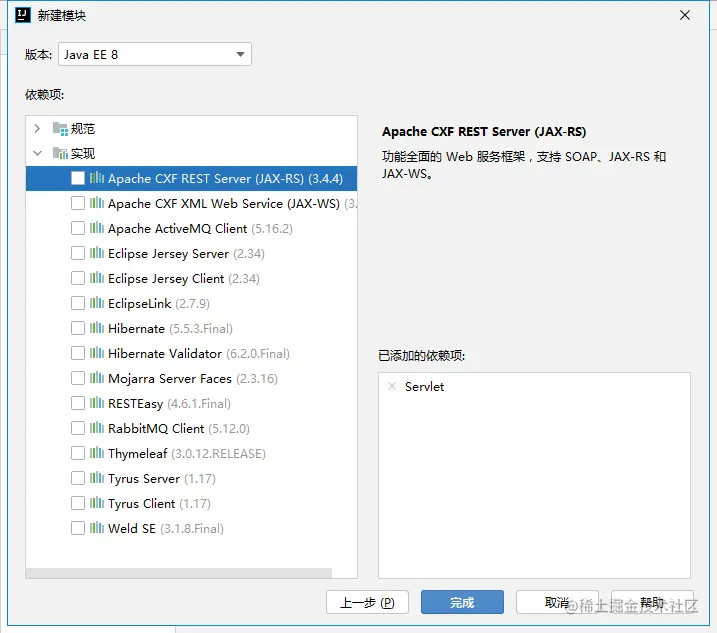Click library icon beside RESTEasy

click(x=96, y=403)
